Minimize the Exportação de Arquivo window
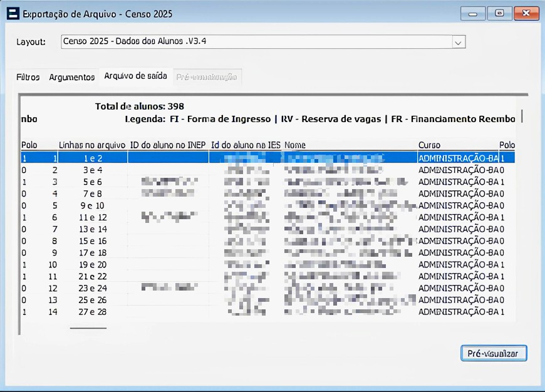 (x=473, y=14)
